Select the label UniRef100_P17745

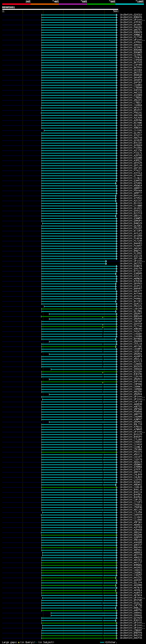[x=131, y=37]
